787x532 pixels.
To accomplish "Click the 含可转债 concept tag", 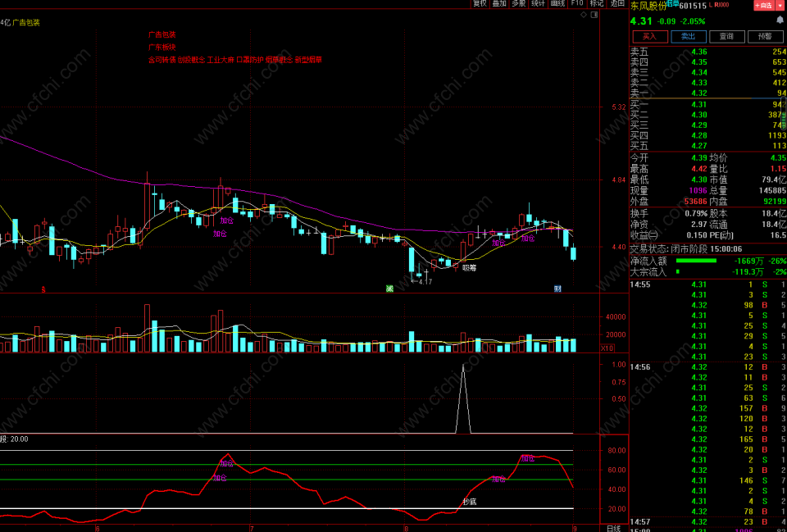I will pos(161,60).
